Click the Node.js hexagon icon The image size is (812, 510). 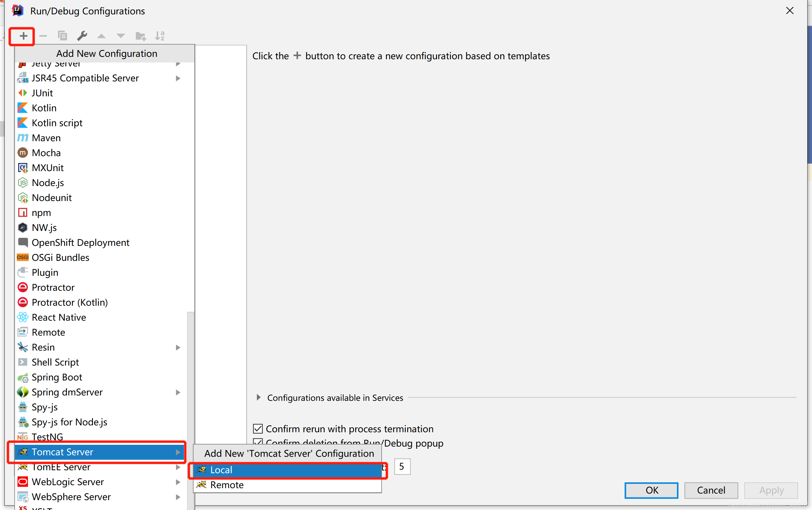23,182
